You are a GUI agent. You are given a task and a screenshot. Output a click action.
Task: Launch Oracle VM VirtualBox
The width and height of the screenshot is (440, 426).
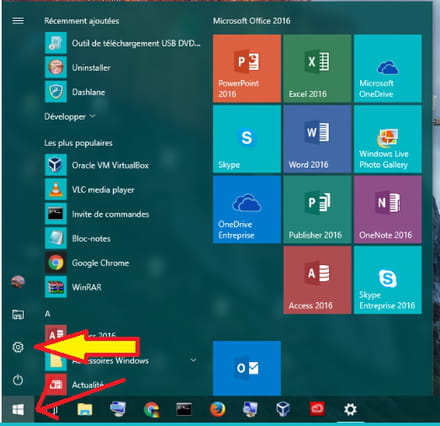pyautogui.click(x=123, y=165)
